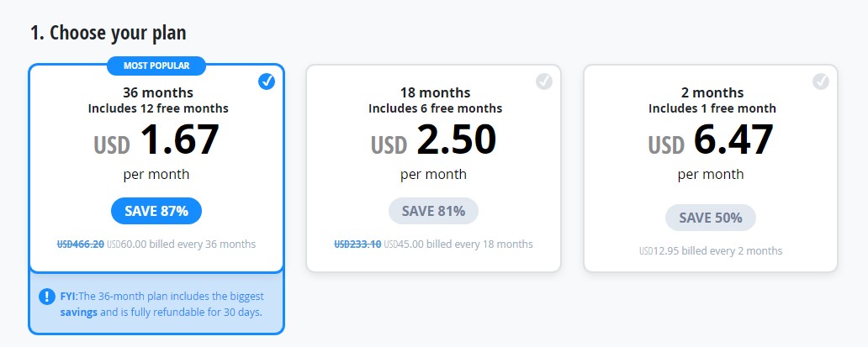Choose the USD 2.50 per month plan
This screenshot has width=868, height=347.
(433, 169)
